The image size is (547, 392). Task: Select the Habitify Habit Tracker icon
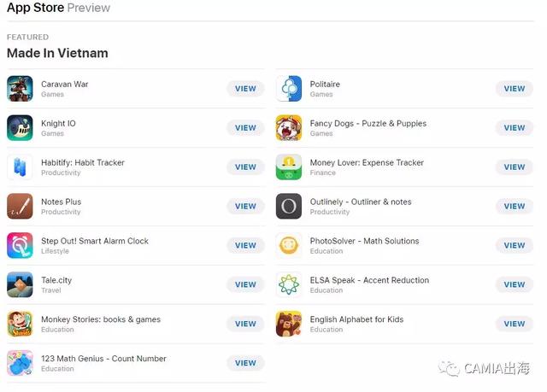[20, 167]
